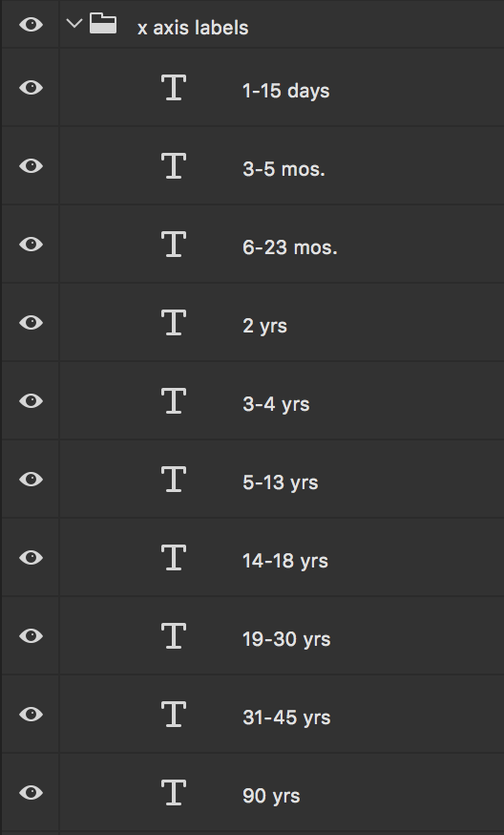The image size is (504, 835).
Task: Click the text icon beside 90 yrs
Action: pyautogui.click(x=174, y=792)
